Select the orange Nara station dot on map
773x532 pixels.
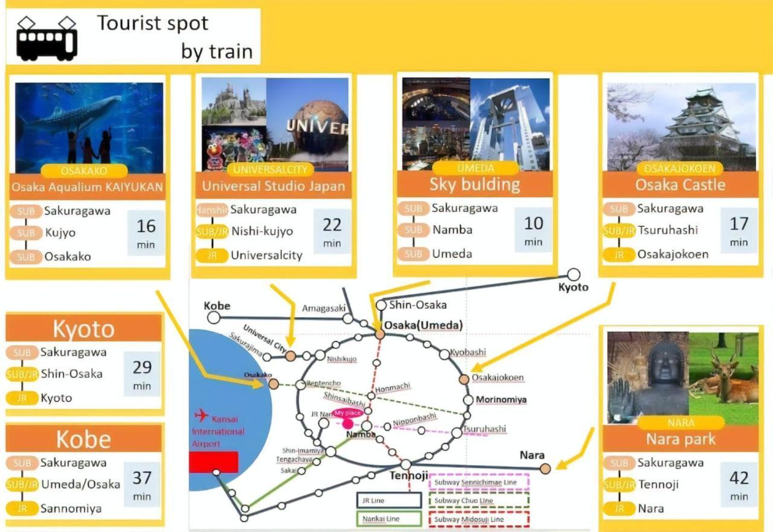(545, 469)
